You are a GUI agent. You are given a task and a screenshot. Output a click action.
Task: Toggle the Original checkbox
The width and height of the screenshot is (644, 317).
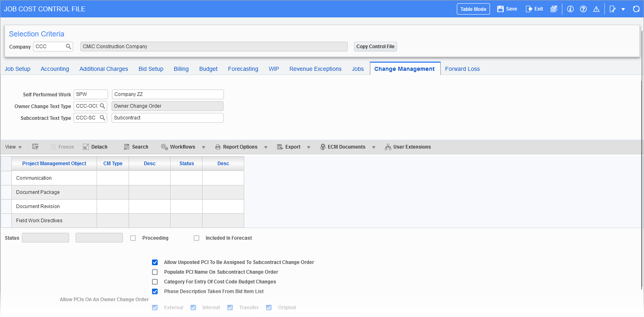269,308
